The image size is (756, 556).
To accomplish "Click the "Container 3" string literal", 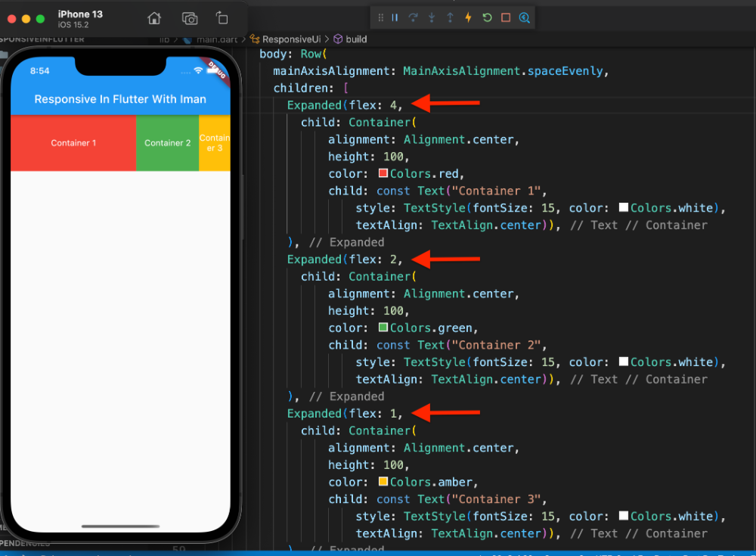I will pos(496,499).
